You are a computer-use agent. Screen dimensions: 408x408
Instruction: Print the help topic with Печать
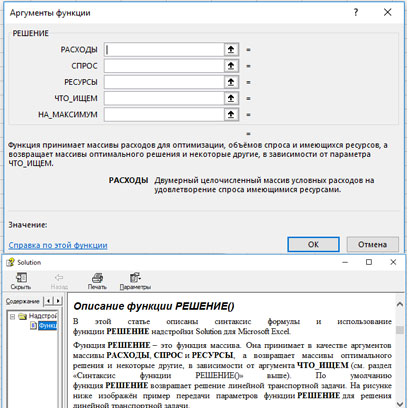pyautogui.click(x=97, y=281)
